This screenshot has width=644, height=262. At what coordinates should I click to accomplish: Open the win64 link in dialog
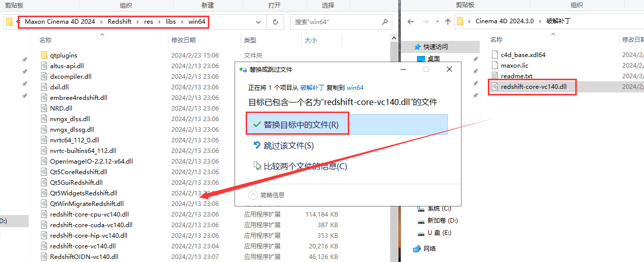point(355,87)
